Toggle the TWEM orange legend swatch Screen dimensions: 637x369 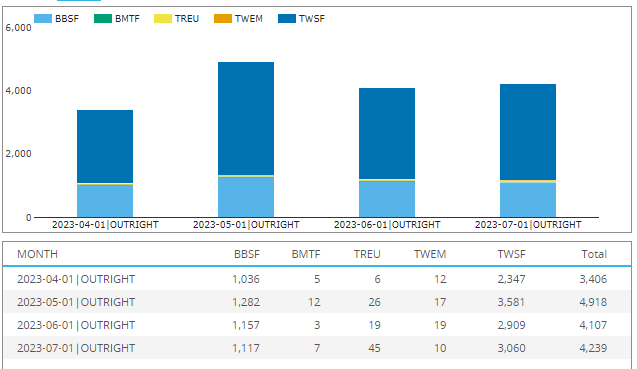point(223,19)
